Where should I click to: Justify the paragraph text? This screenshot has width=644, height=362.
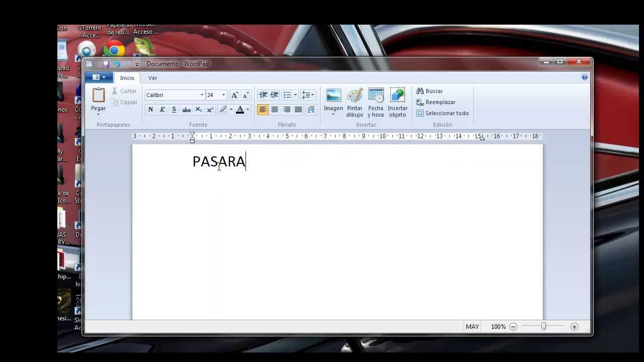pos(298,110)
